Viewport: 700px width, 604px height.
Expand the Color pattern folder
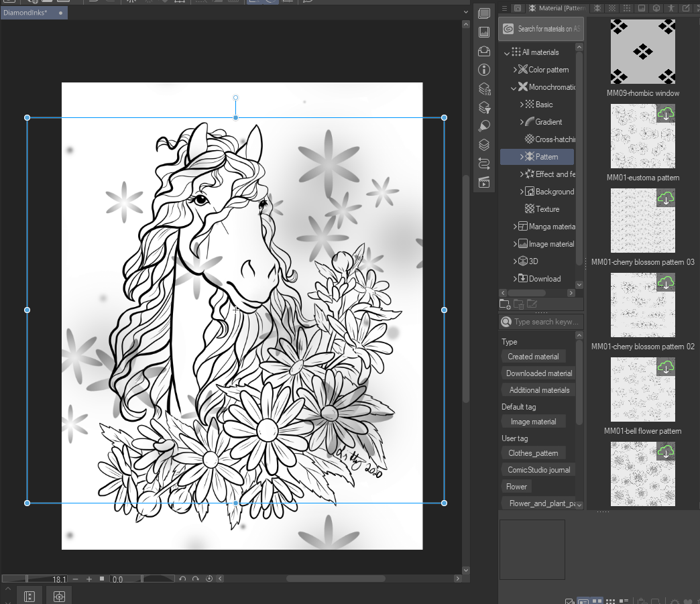pyautogui.click(x=515, y=70)
